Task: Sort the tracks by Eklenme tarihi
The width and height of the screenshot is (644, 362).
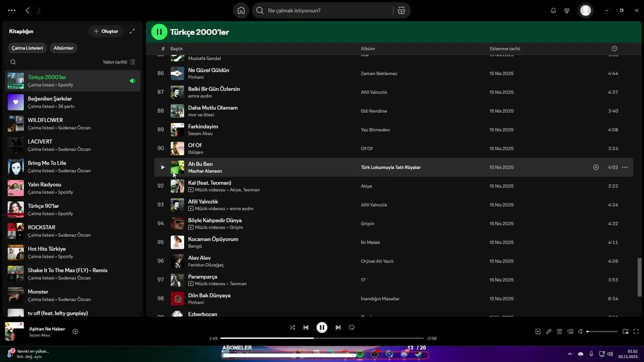Action: [x=505, y=49]
